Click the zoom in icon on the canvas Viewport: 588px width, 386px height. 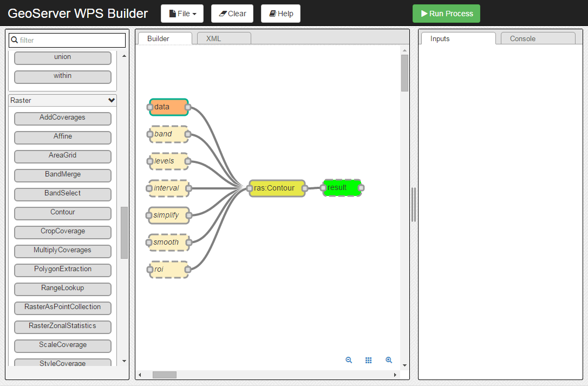[389, 359]
